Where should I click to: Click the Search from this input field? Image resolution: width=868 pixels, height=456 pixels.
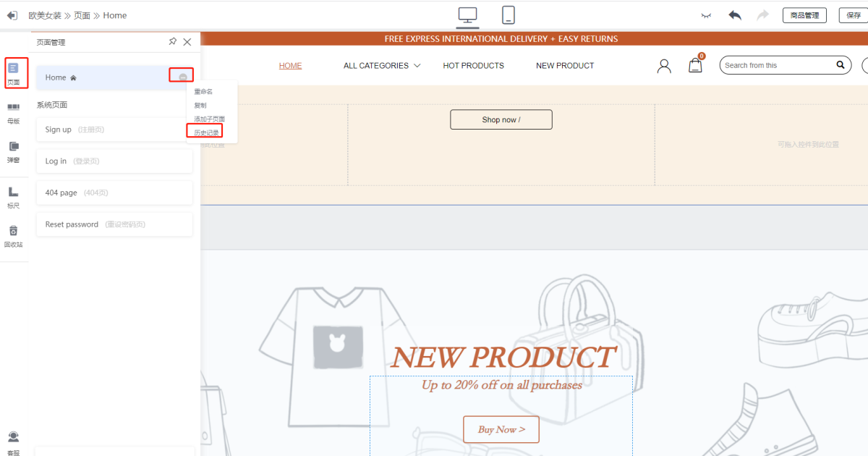[x=778, y=65]
